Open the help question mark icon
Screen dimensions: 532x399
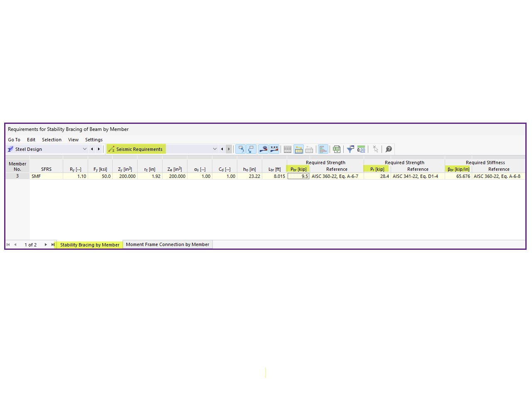389,149
